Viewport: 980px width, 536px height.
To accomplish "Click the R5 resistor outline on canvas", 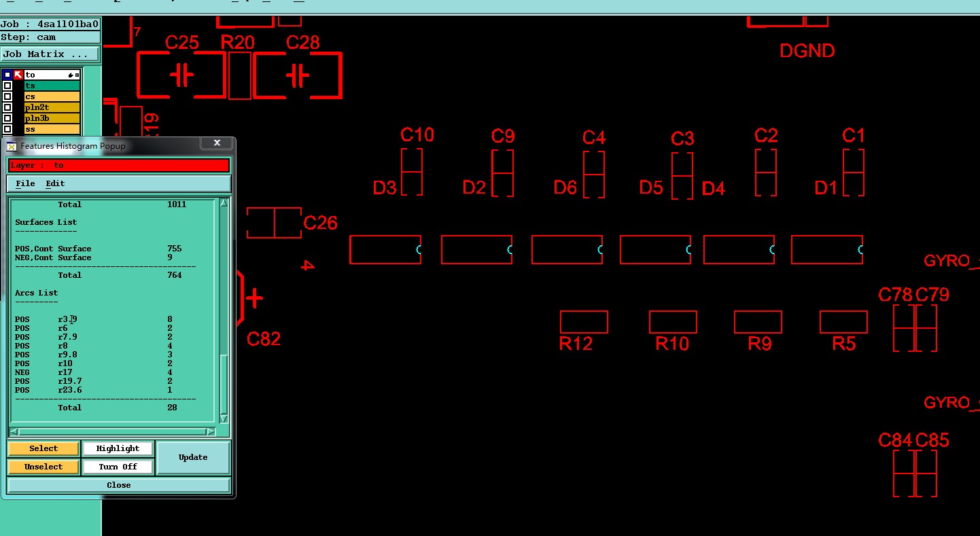I will [x=843, y=322].
